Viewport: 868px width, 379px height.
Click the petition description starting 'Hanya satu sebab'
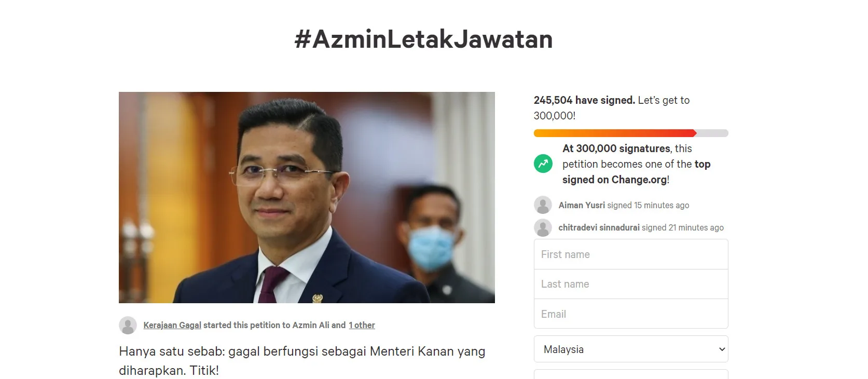302,361
